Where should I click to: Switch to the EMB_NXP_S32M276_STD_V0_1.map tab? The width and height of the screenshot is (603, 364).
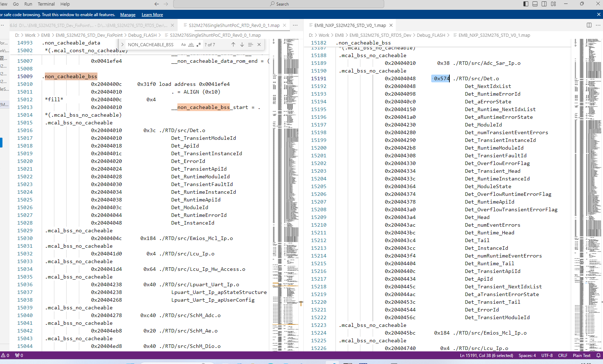click(350, 25)
